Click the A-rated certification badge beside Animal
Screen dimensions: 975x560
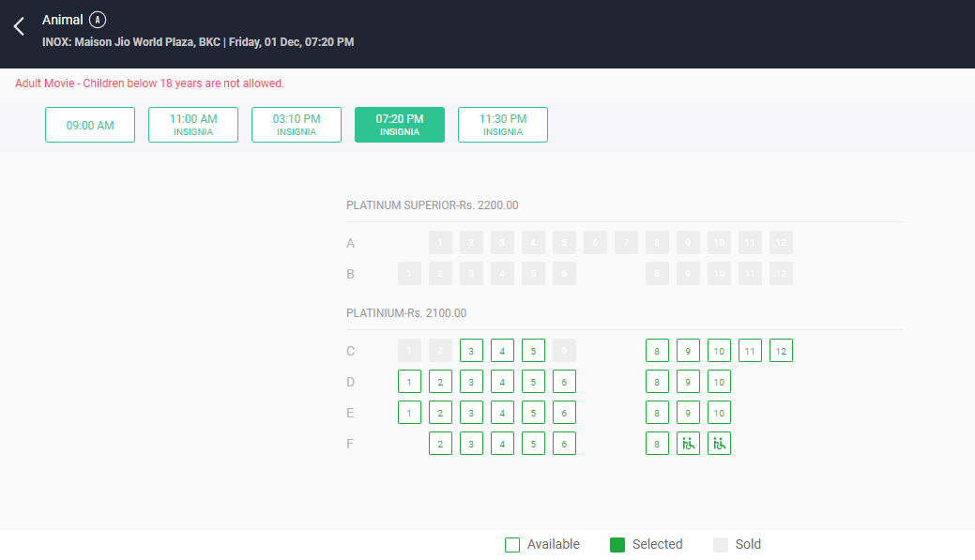tap(99, 19)
